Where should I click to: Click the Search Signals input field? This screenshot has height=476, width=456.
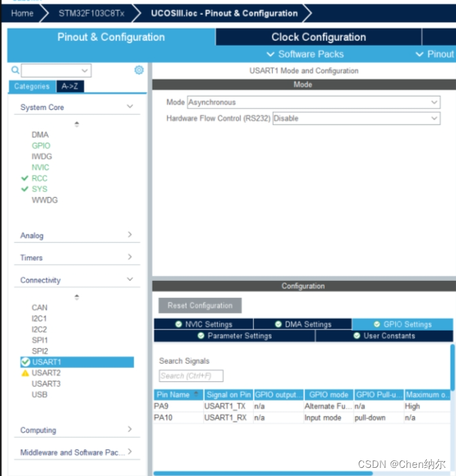tap(191, 376)
